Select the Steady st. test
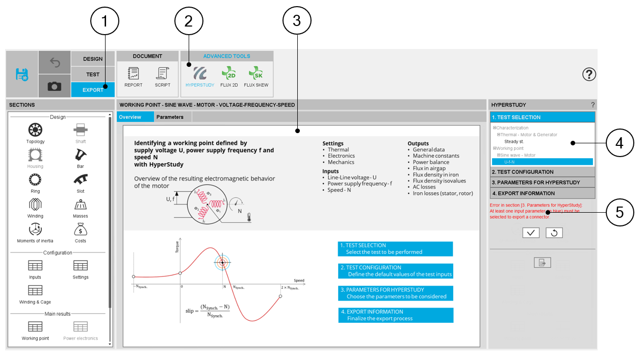 514,141
